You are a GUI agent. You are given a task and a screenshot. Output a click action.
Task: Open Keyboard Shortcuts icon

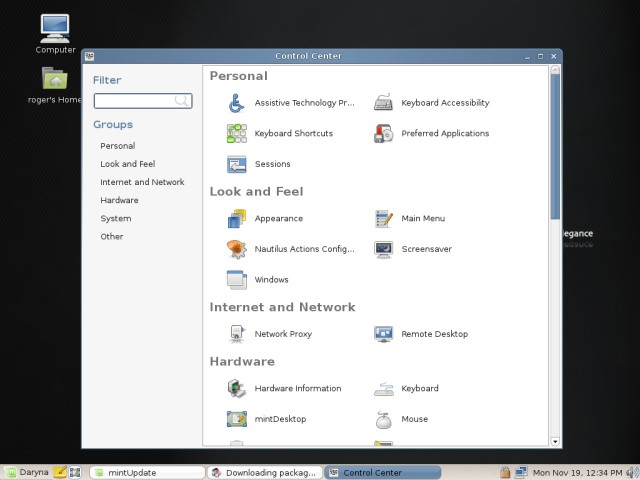(236, 133)
